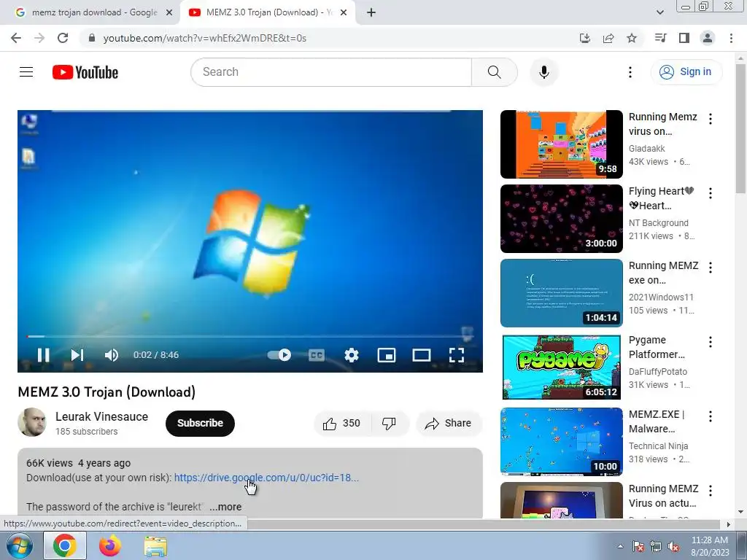Open Pygame Platformer video title
The image size is (747, 560).
[657, 347]
